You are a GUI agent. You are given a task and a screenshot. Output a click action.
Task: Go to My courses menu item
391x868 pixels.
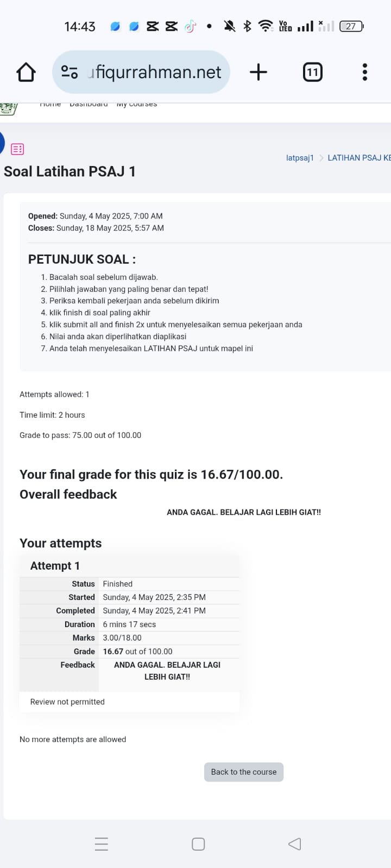click(137, 105)
